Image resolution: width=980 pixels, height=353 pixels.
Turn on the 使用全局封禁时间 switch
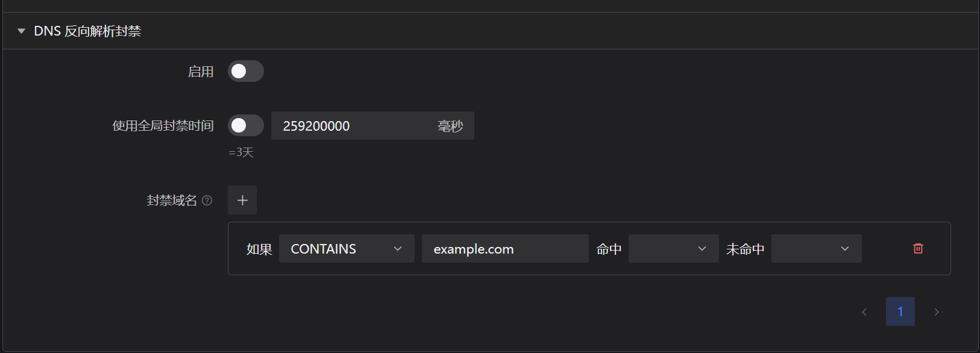tap(245, 125)
